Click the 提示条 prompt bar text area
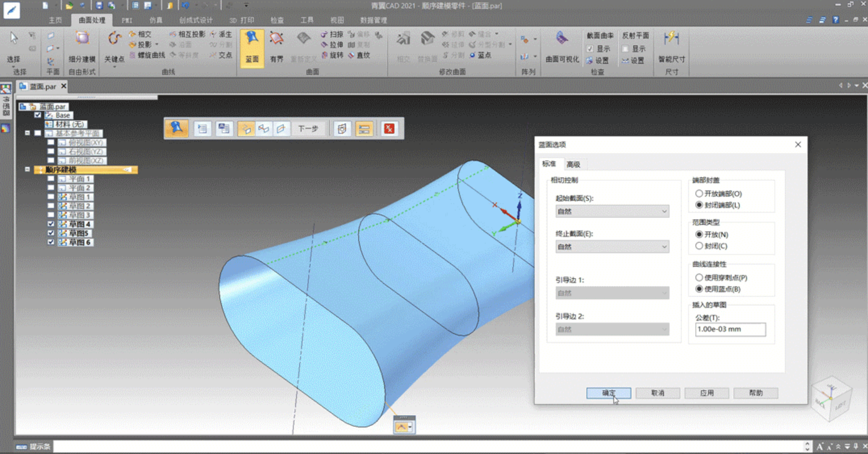 (x=428, y=446)
